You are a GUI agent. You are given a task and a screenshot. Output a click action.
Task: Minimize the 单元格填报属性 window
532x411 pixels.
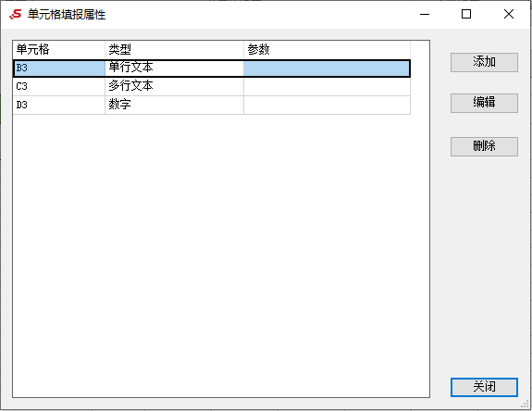point(425,14)
